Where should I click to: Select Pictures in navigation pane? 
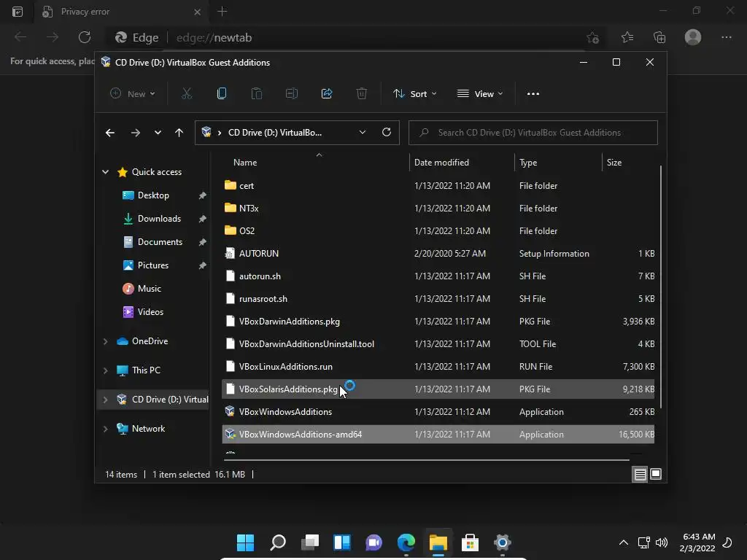[x=153, y=265]
